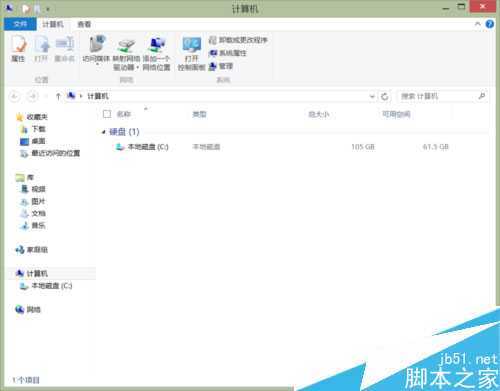
Task: Collapse the 硬盘 (1) group arrow
Action: [103, 132]
